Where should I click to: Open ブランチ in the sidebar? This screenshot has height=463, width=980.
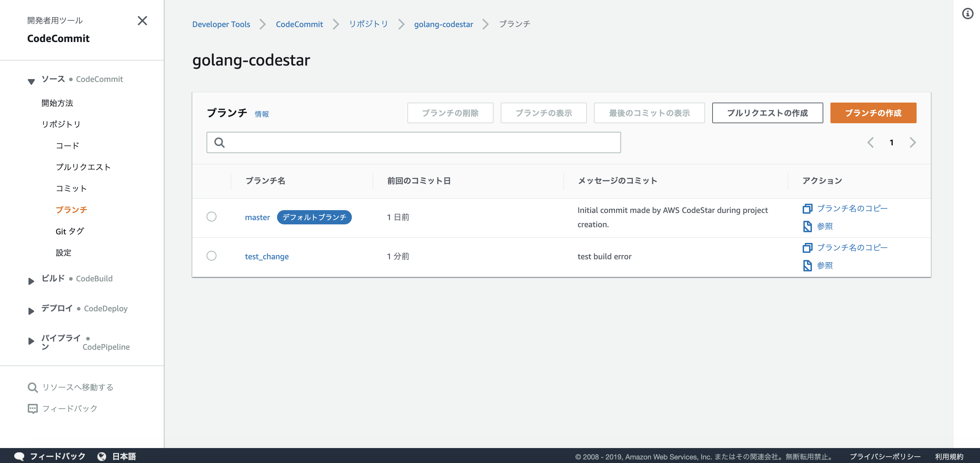pyautogui.click(x=71, y=210)
